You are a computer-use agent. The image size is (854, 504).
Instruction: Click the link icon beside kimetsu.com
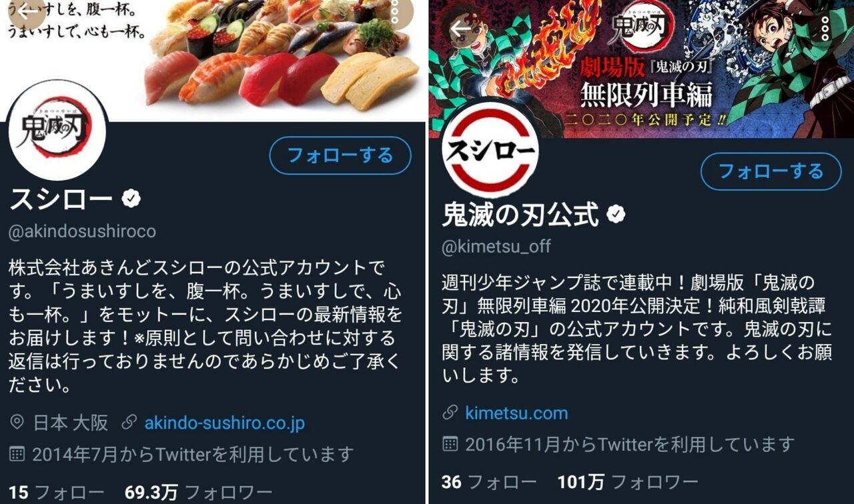click(450, 413)
